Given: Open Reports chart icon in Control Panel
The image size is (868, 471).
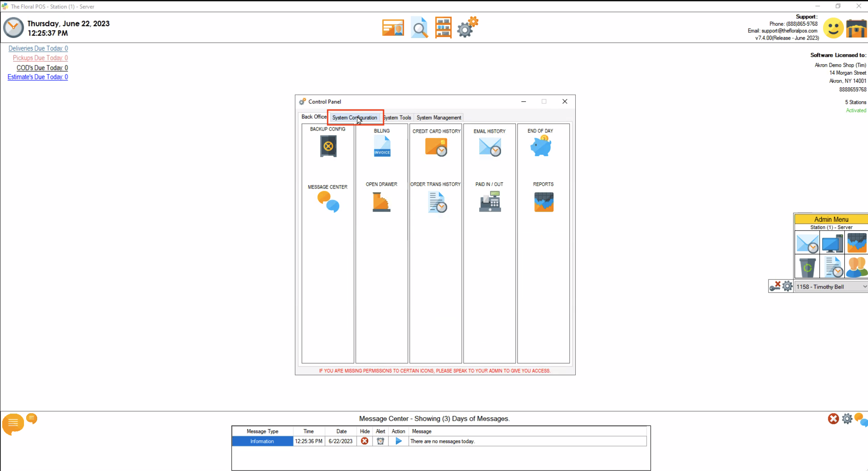Looking at the screenshot, I should tap(544, 202).
